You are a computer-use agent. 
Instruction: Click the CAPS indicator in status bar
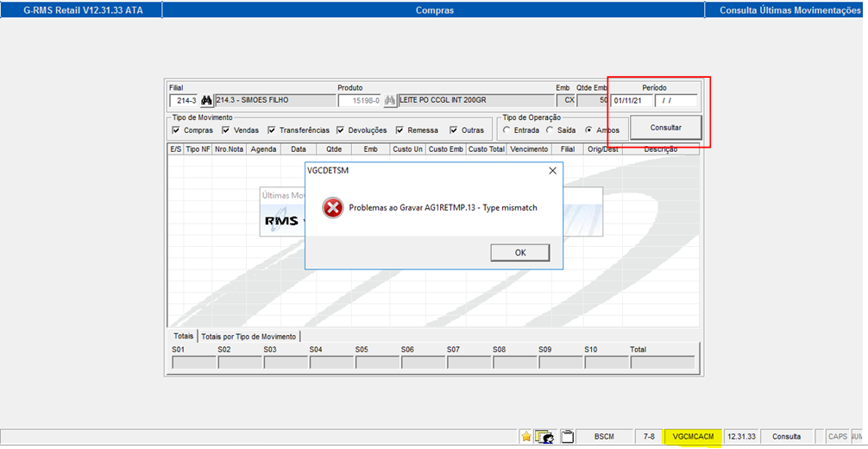click(838, 436)
